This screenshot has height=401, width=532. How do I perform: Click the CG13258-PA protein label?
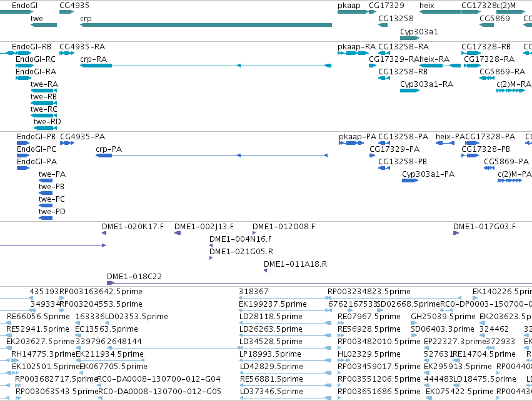403,137
